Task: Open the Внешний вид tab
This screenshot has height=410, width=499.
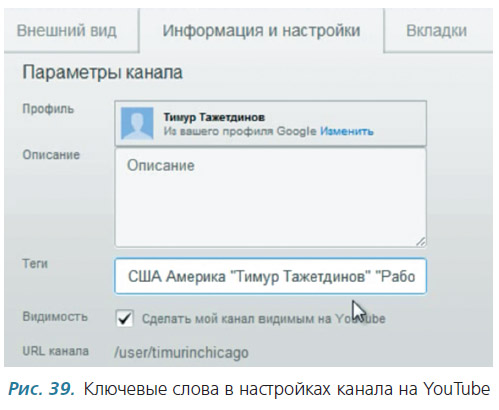Action: (67, 31)
